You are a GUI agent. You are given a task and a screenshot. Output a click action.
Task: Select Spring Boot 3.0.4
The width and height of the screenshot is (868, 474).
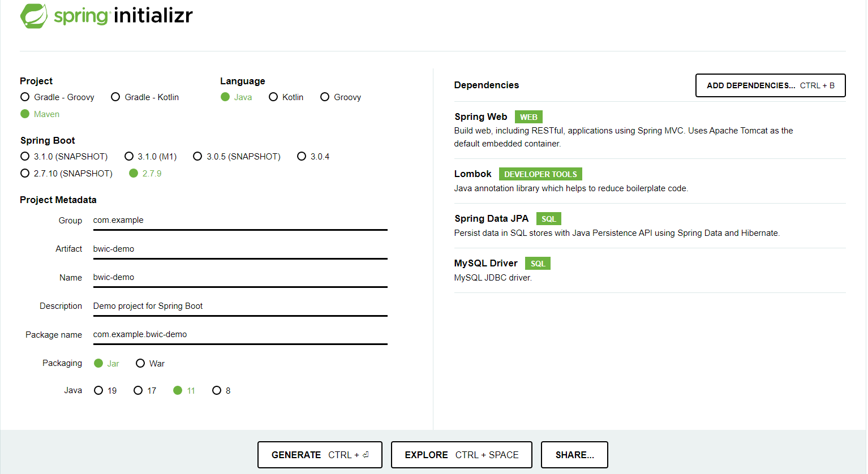pyautogui.click(x=313, y=157)
